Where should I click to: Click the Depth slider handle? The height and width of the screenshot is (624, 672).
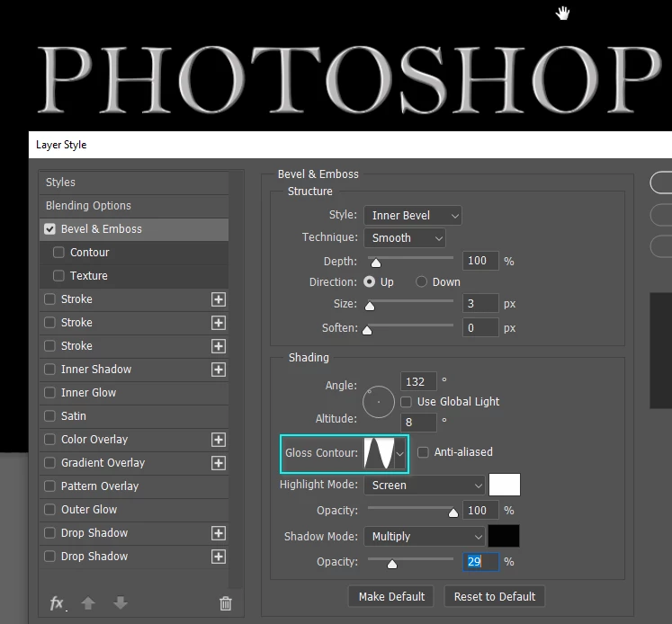pyautogui.click(x=376, y=263)
